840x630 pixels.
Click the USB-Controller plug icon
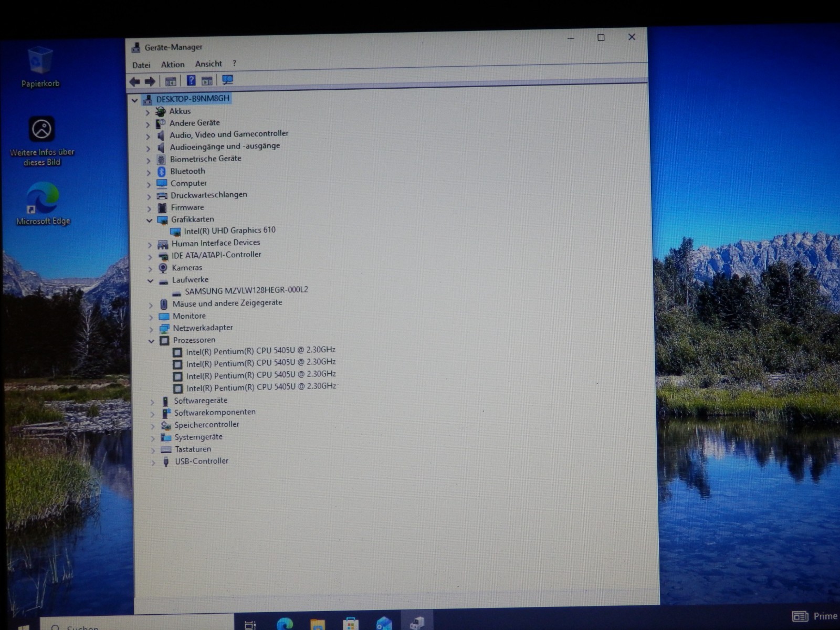pyautogui.click(x=166, y=461)
